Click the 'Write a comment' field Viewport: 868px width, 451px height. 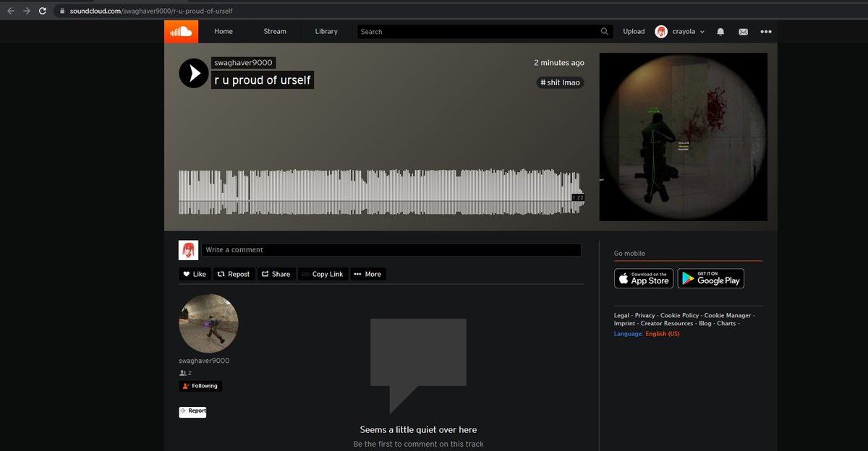coord(391,250)
